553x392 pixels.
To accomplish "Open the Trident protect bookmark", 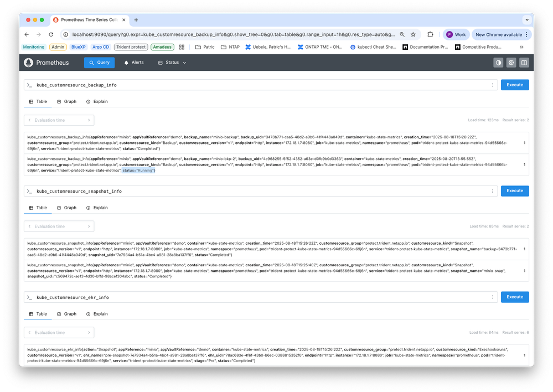I will (131, 47).
